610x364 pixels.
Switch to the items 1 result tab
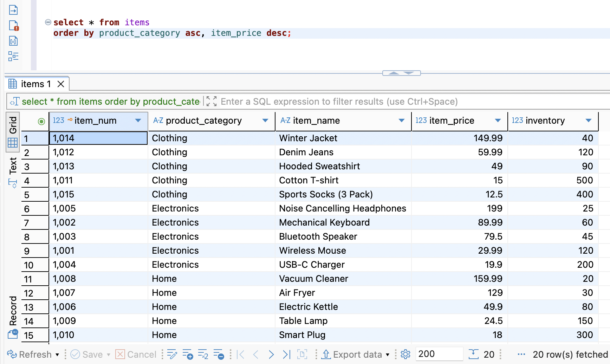pyautogui.click(x=36, y=84)
